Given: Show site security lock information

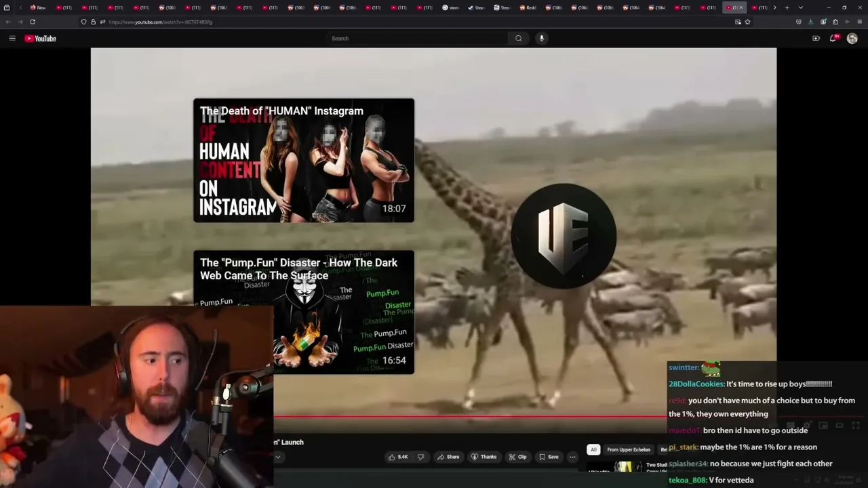Looking at the screenshot, I should click(94, 22).
